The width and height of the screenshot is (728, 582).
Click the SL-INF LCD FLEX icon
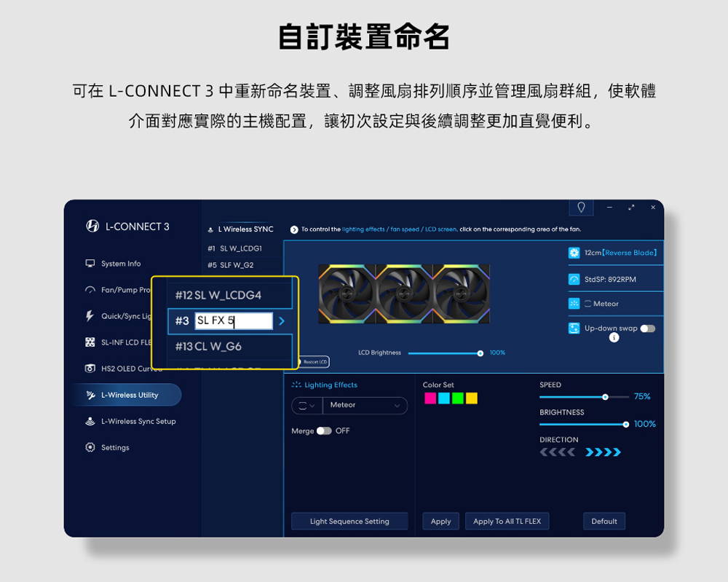coord(90,342)
